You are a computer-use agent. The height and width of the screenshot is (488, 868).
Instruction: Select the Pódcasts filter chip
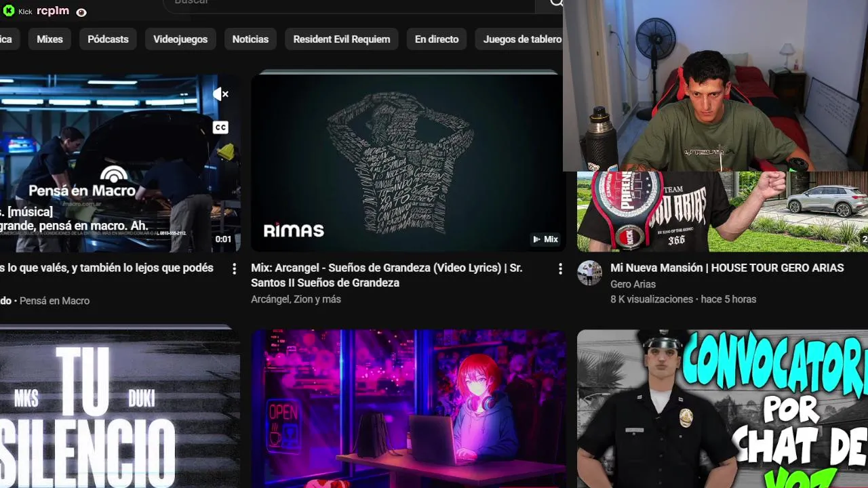click(108, 39)
